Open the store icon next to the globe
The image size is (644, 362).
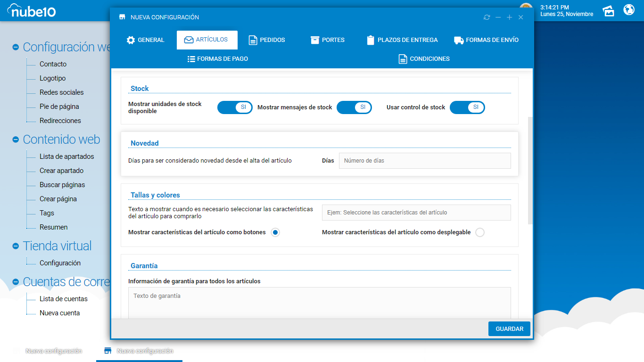[x=609, y=10]
